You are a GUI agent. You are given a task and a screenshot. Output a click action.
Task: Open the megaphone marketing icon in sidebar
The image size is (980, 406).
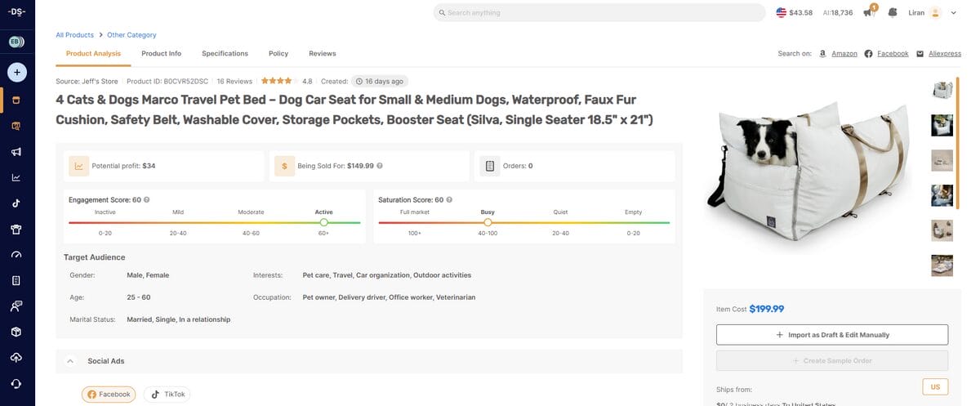(16, 152)
